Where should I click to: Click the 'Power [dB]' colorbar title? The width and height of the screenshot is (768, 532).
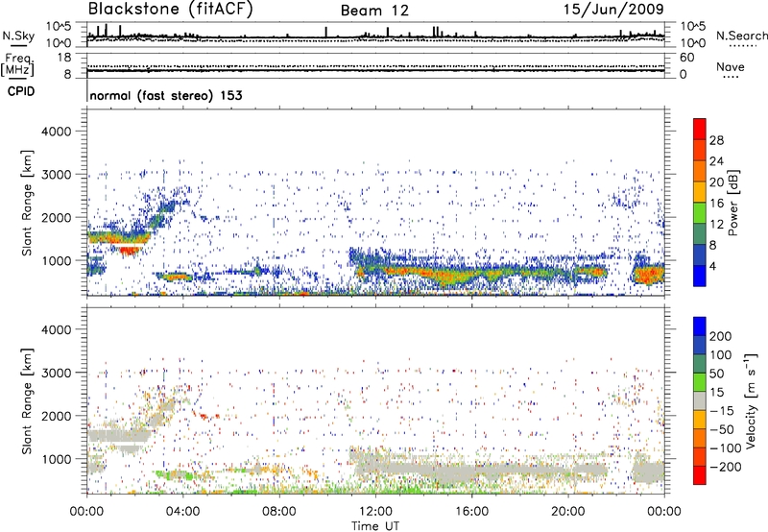[x=733, y=203]
